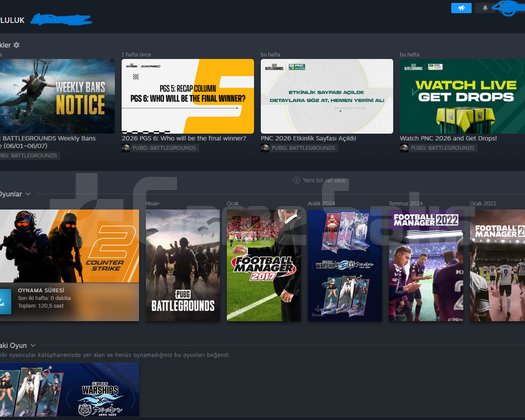Select the PUBG Battlegrounds game cover
The height and width of the screenshot is (420, 525).
183,265
